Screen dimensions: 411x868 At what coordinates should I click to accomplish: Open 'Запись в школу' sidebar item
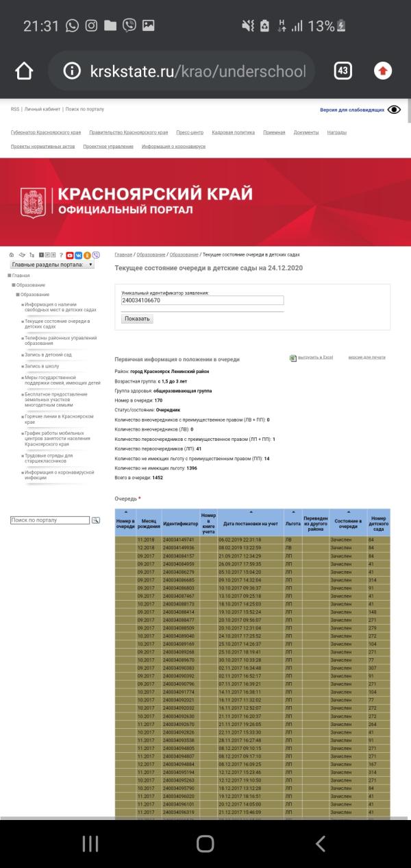[42, 366]
